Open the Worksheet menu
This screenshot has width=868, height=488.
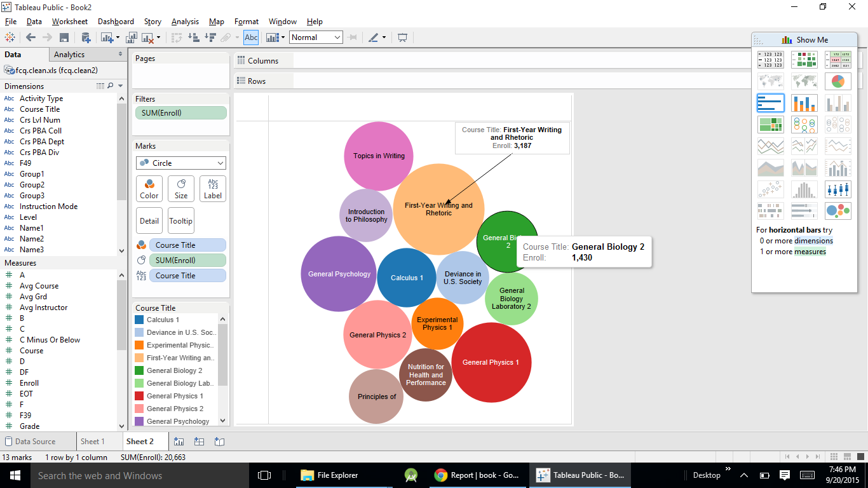(x=70, y=22)
